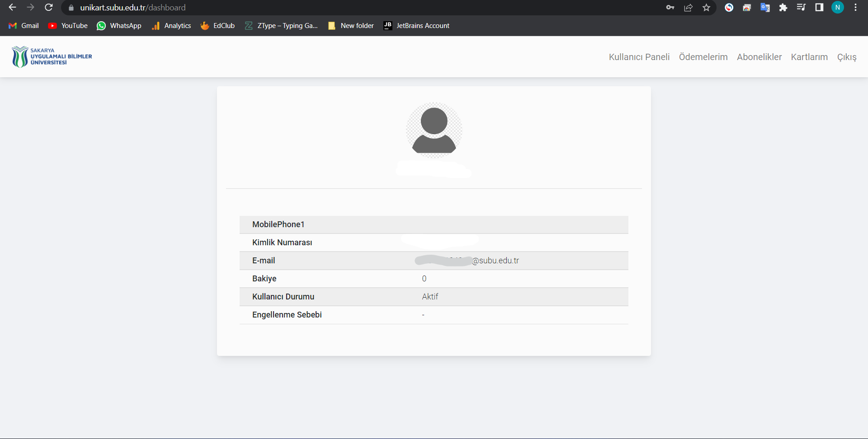
Task: Click the Sakarya university logo
Action: click(52, 57)
